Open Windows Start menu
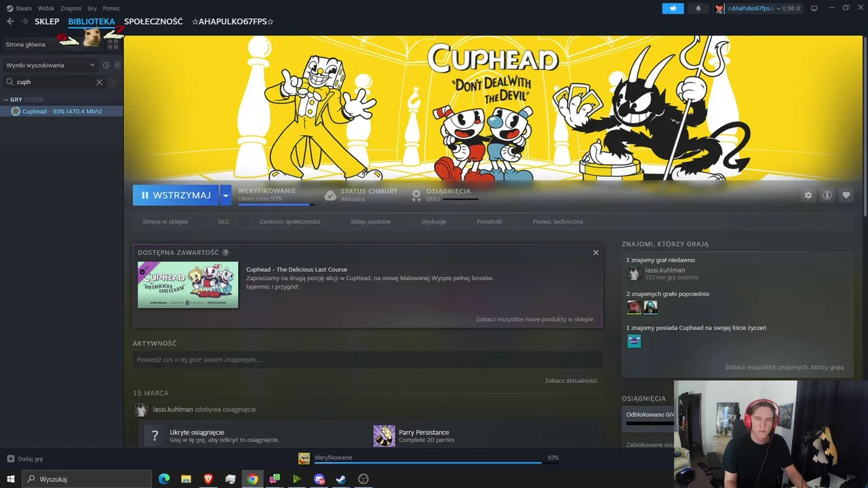This screenshot has width=868, height=488. pyautogui.click(x=11, y=479)
